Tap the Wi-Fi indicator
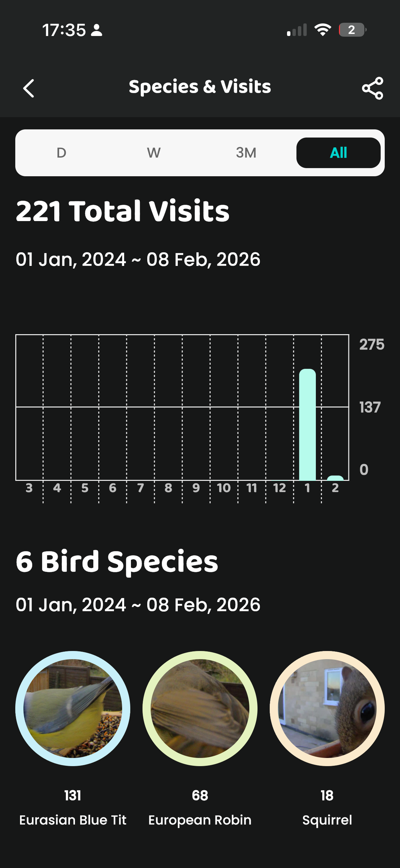 (x=323, y=30)
